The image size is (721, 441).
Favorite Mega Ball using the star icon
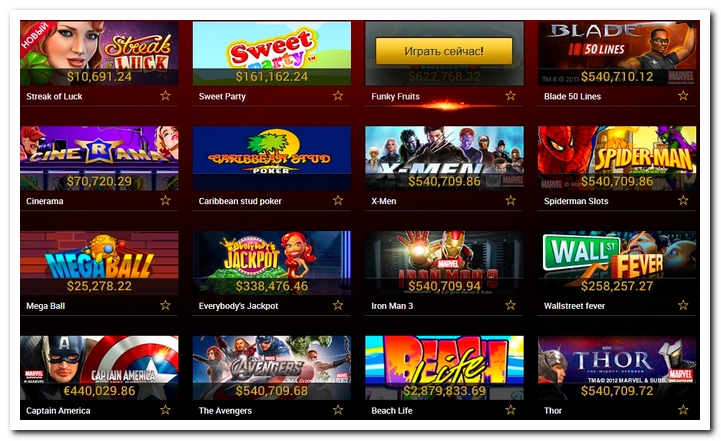(165, 305)
